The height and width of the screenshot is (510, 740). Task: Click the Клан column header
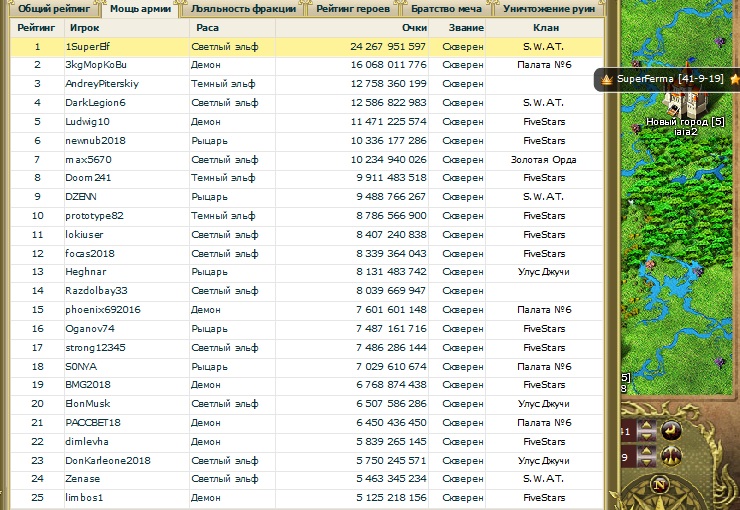(x=544, y=27)
